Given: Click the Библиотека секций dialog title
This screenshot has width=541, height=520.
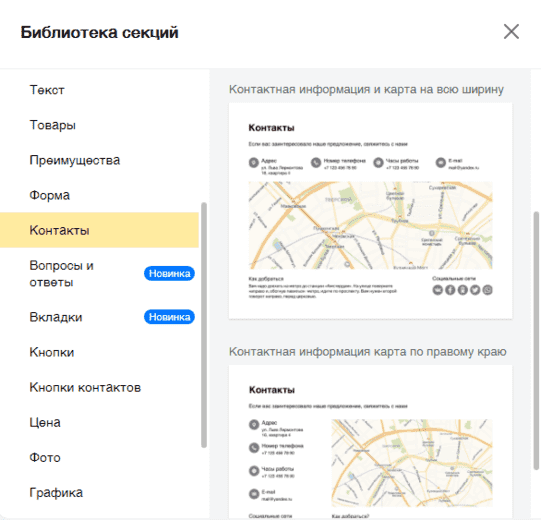Looking at the screenshot, I should point(99,32).
